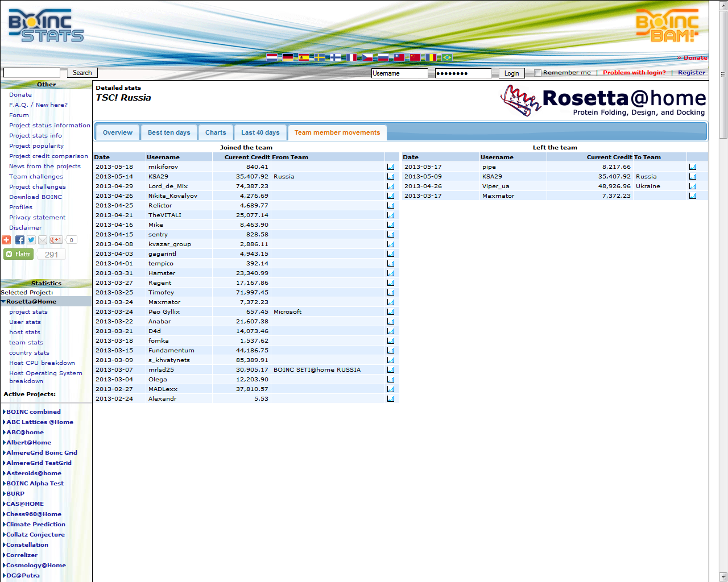Switch language via the Spanish flag

(x=304, y=57)
